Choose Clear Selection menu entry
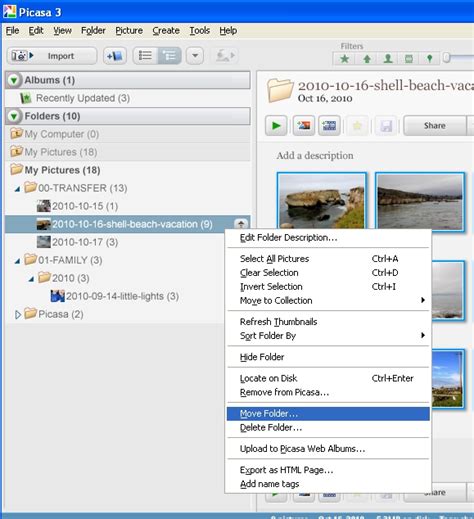Screen dimensions: 474x519 [x=328, y=273]
